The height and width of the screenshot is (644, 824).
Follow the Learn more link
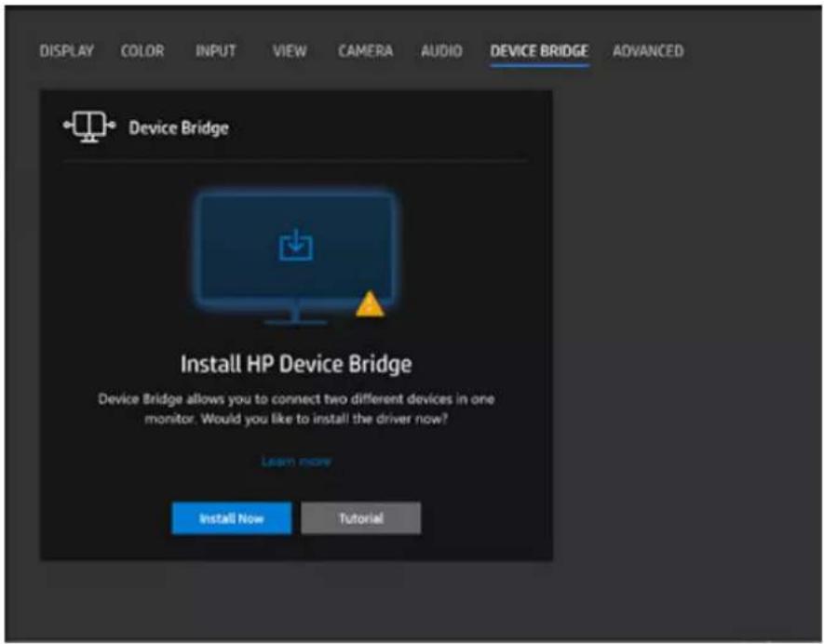(296, 462)
